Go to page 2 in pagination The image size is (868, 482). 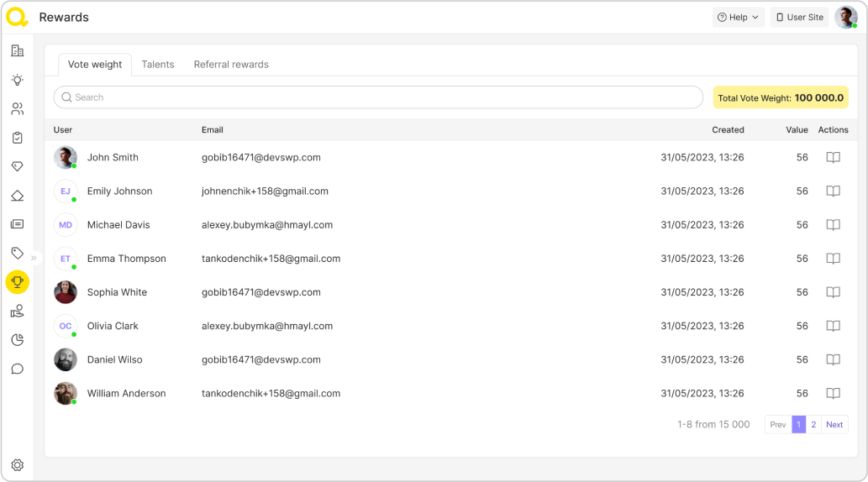point(813,425)
